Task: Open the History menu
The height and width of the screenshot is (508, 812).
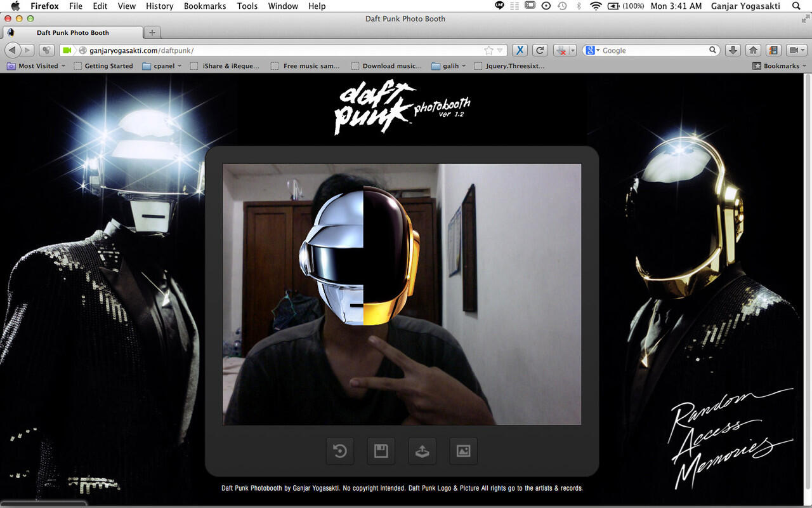Action: click(x=159, y=6)
